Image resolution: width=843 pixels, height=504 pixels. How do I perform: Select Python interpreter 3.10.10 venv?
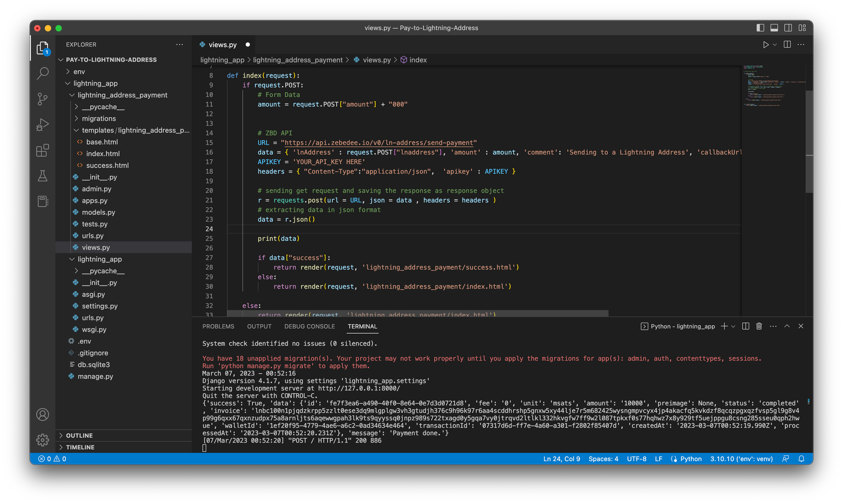pyautogui.click(x=741, y=459)
